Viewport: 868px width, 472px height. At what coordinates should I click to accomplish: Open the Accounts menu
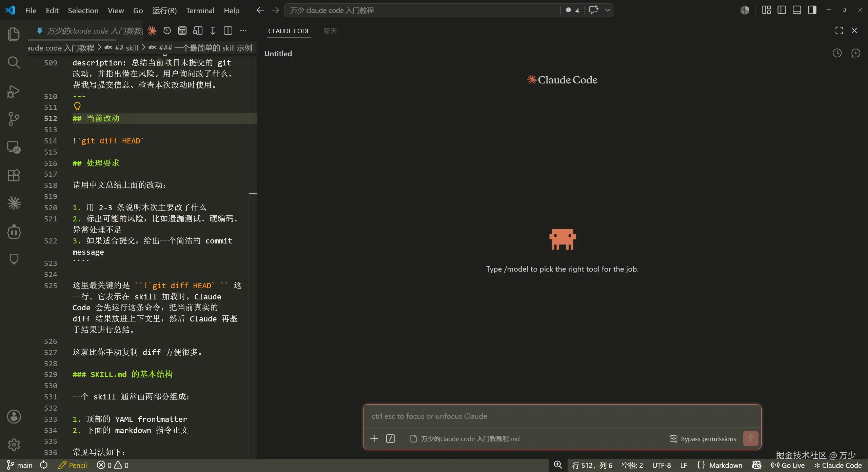pyautogui.click(x=14, y=417)
